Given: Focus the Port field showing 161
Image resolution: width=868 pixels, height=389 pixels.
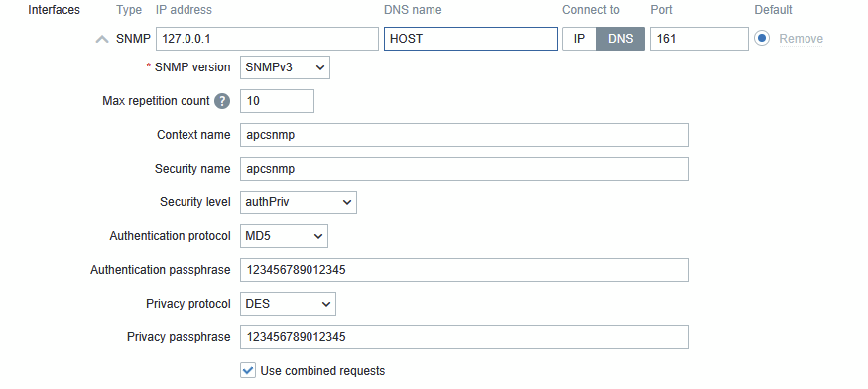Looking at the screenshot, I should 699,39.
